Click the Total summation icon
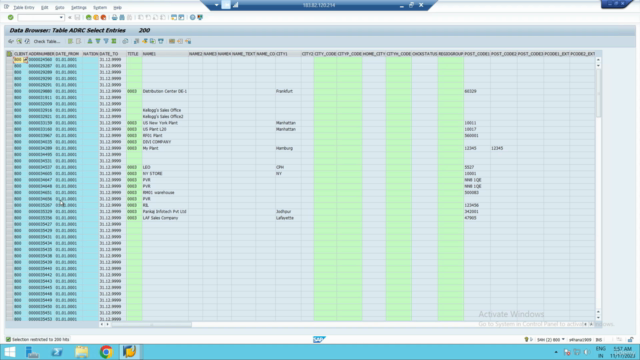The width and height of the screenshot is (640, 360). [x=114, y=41]
